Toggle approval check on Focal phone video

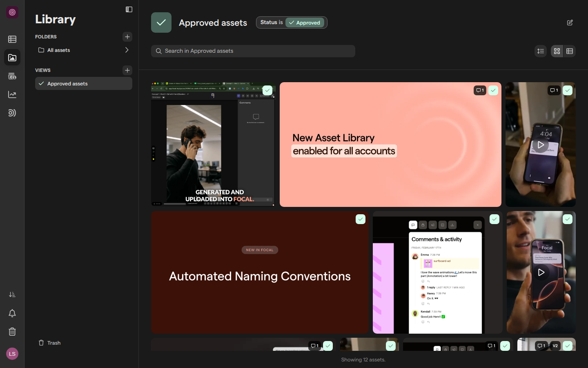tap(568, 219)
